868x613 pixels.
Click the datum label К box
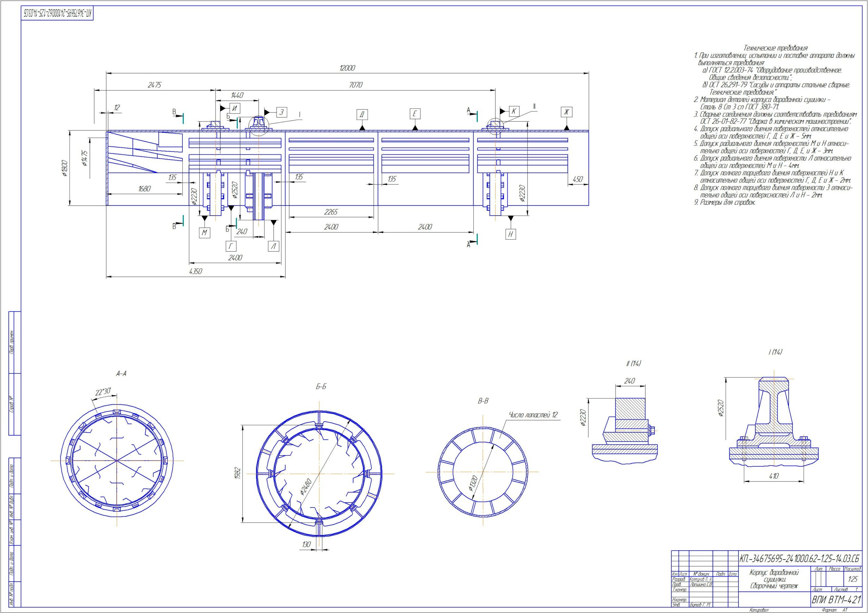click(x=514, y=111)
